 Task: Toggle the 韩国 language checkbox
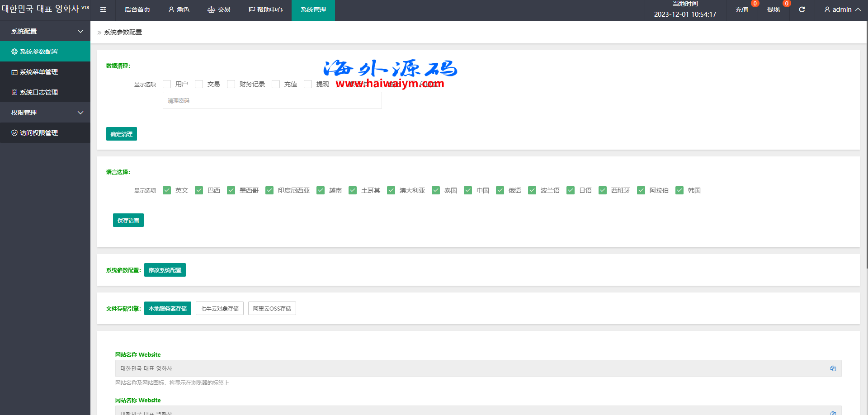(679, 190)
